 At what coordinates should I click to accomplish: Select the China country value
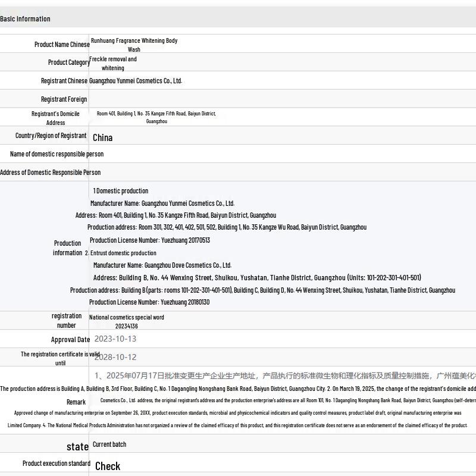[102, 138]
